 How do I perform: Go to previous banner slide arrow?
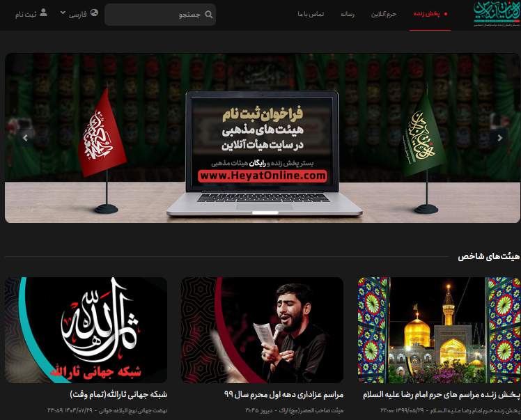[25, 138]
